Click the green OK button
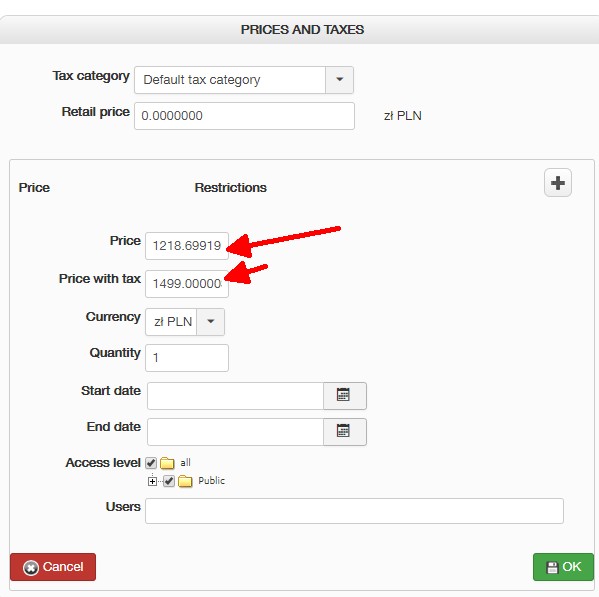599x597 pixels. pyautogui.click(x=563, y=567)
